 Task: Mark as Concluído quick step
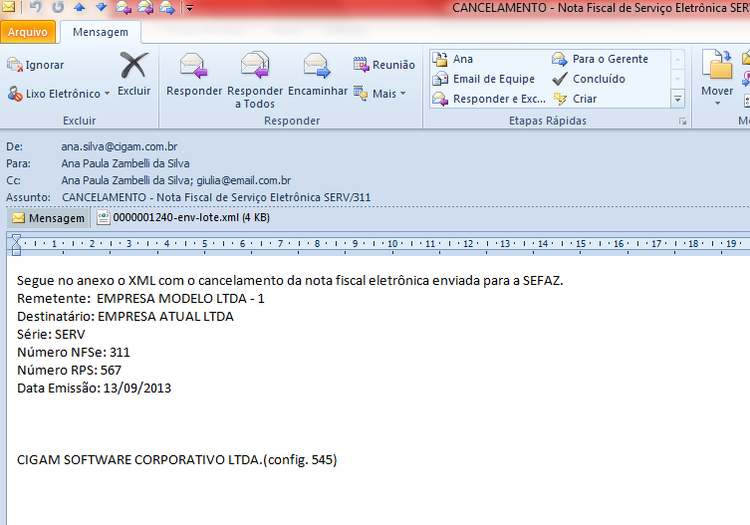[x=588, y=79]
